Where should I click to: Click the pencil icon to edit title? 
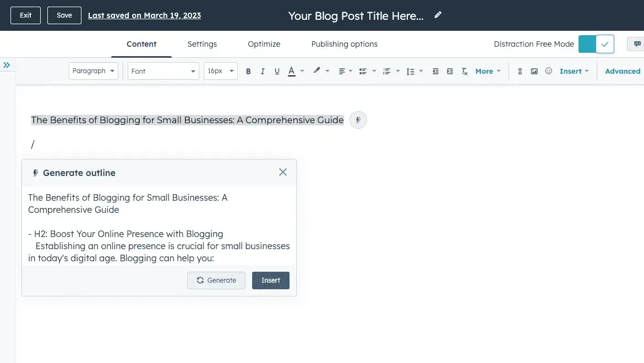pos(438,15)
